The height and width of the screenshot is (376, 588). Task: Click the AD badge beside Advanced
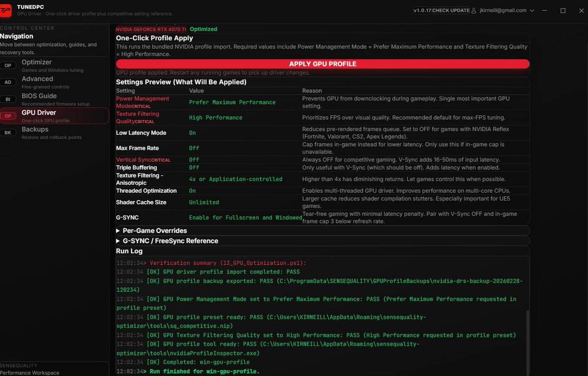[8, 82]
